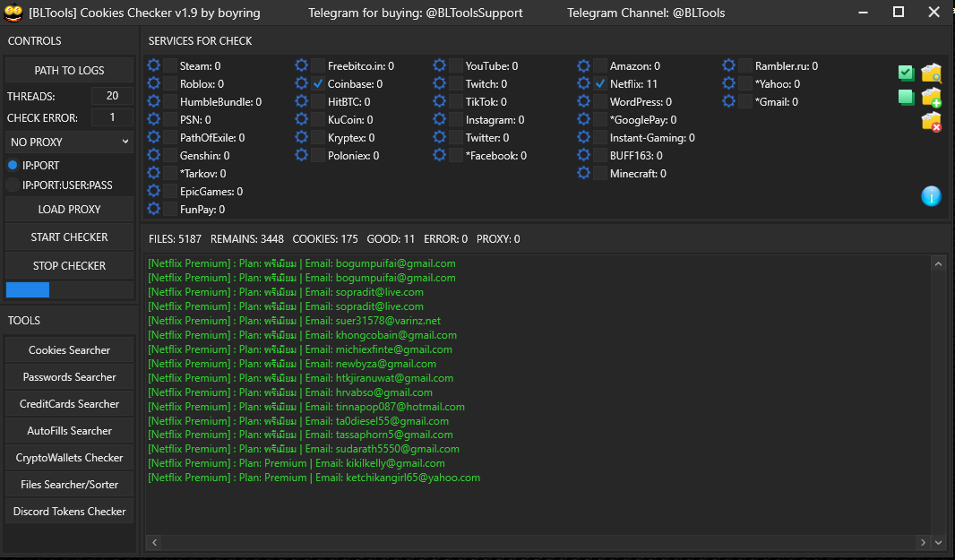This screenshot has width=955, height=560.
Task: Open the gear settings next to Roblox
Action: 153,82
